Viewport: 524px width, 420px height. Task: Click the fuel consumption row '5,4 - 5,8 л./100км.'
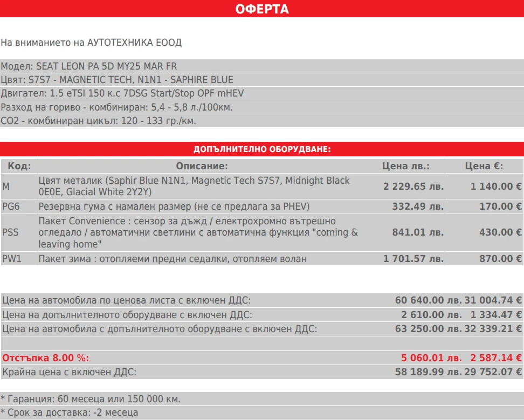[262, 107]
